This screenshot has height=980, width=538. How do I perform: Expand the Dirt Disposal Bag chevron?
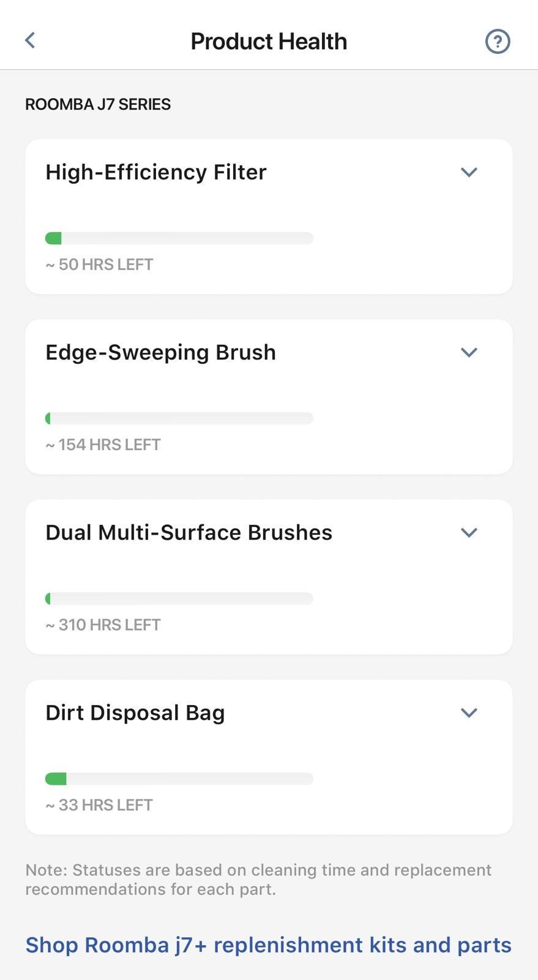[469, 712]
